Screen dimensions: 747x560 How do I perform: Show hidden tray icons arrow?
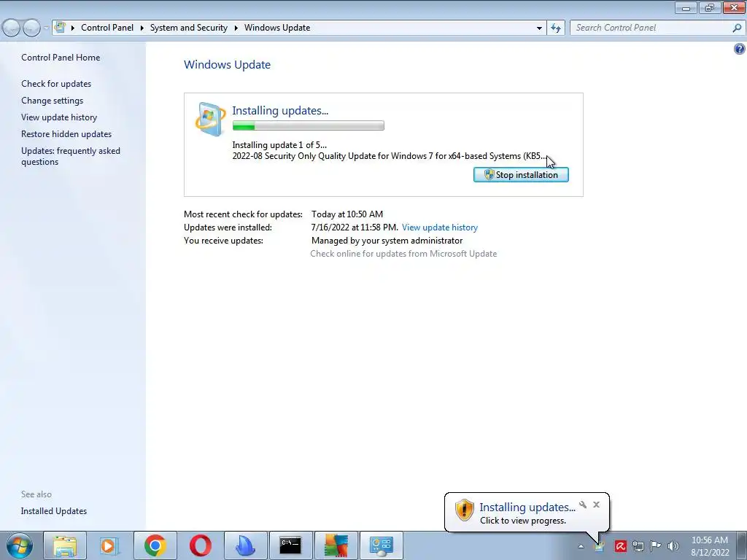581,547
